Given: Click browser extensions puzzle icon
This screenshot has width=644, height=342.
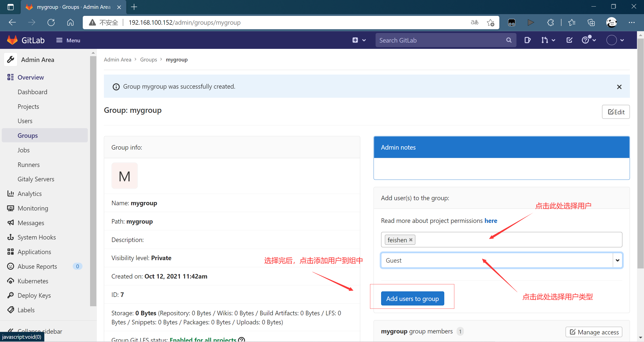Looking at the screenshot, I should tap(550, 22).
